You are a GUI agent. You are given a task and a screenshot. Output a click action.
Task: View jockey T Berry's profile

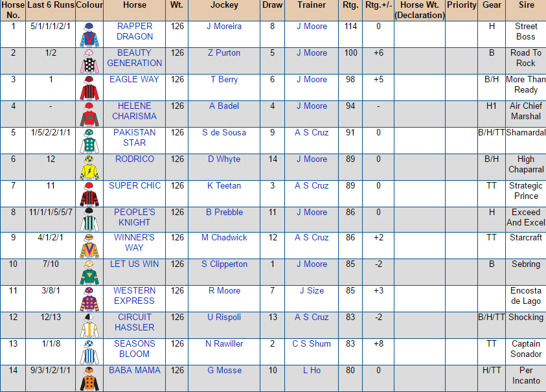tap(224, 80)
